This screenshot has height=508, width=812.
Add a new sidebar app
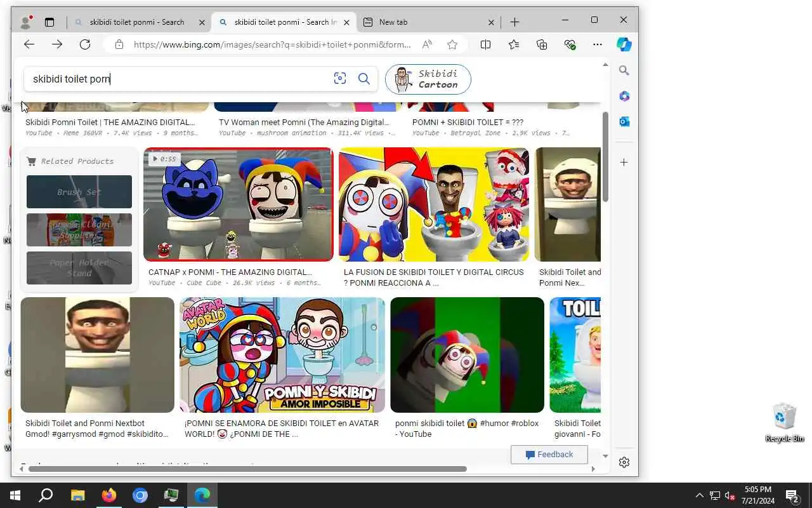624,163
